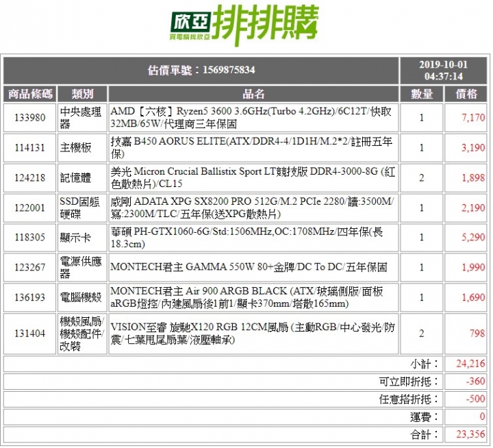Select product code 118305
The width and height of the screenshot is (493, 448).
(30, 237)
